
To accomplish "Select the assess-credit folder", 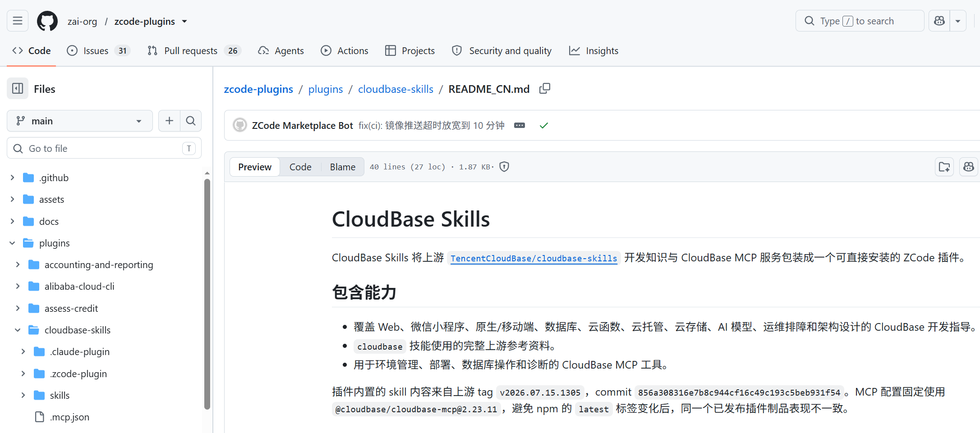I will pyautogui.click(x=71, y=308).
